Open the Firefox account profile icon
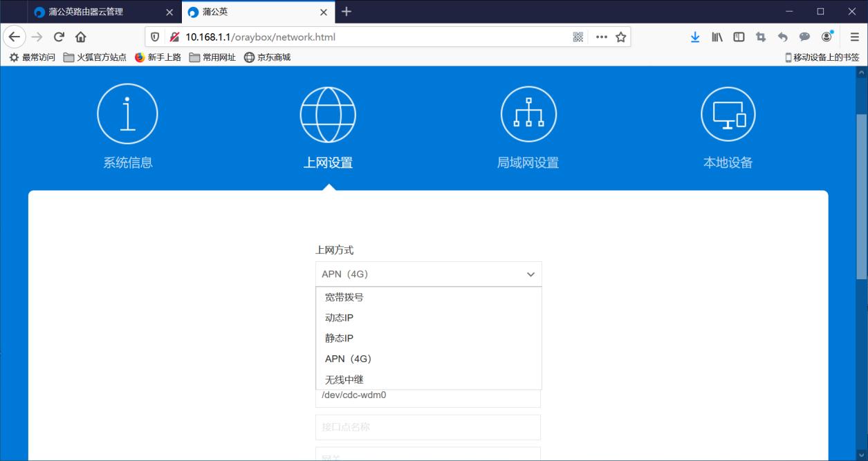The image size is (868, 461). [x=827, y=37]
